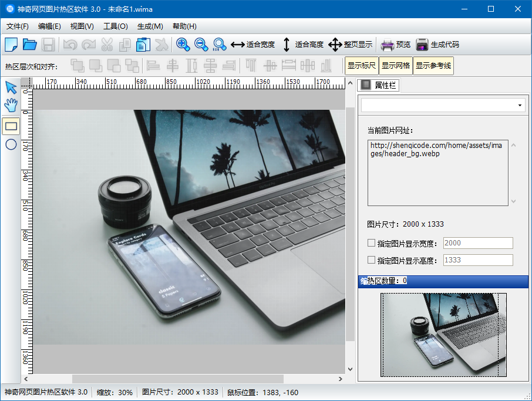This screenshot has height=401, width=532.
Task: Click the equal-height sizing icon
Action: (289, 66)
